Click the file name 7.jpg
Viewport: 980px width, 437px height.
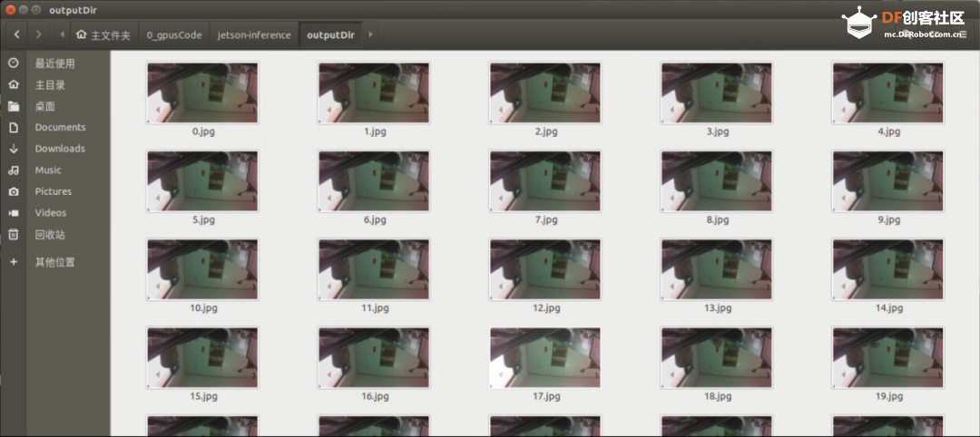546,219
